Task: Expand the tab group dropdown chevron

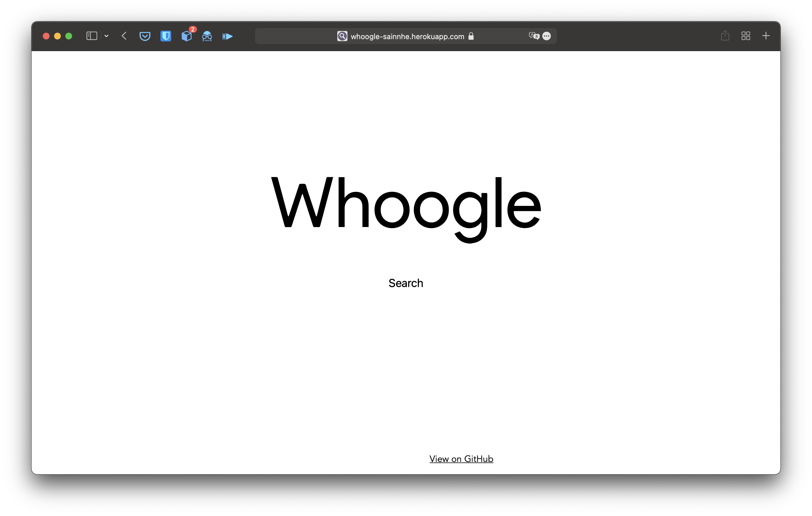Action: [x=106, y=36]
